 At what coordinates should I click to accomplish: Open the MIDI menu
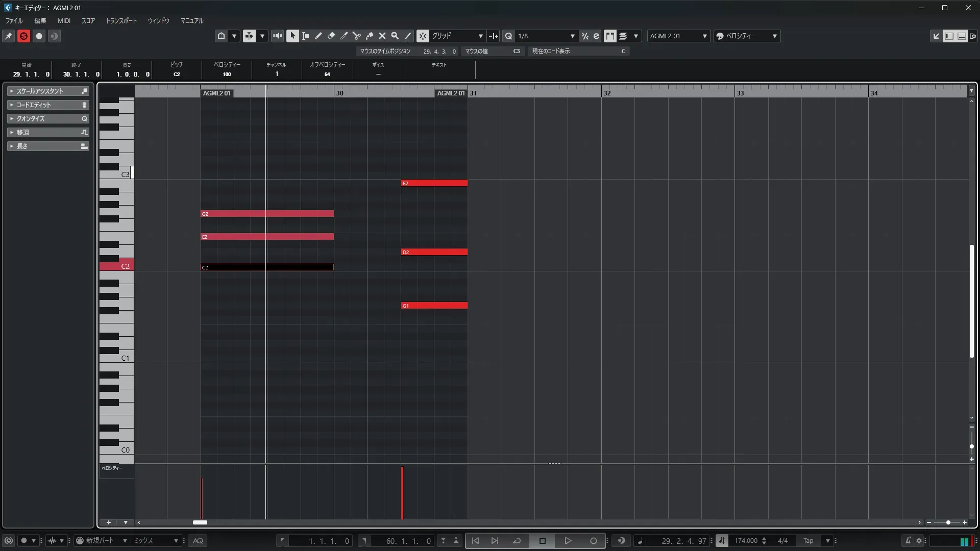click(x=64, y=20)
